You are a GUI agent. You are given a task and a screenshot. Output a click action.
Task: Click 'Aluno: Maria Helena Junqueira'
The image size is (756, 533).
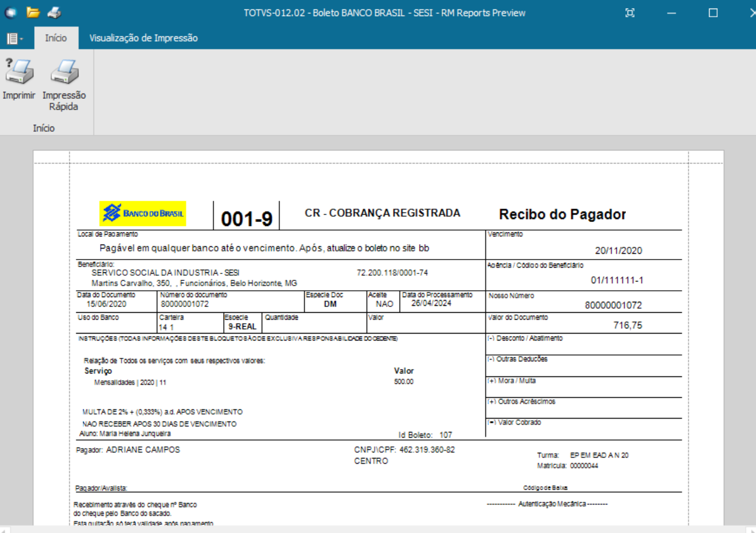[124, 433]
